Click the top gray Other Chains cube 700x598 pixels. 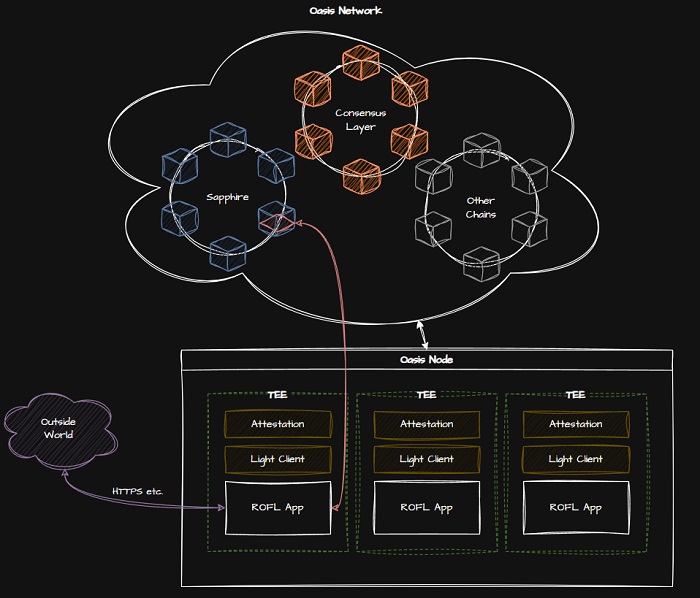pos(482,150)
